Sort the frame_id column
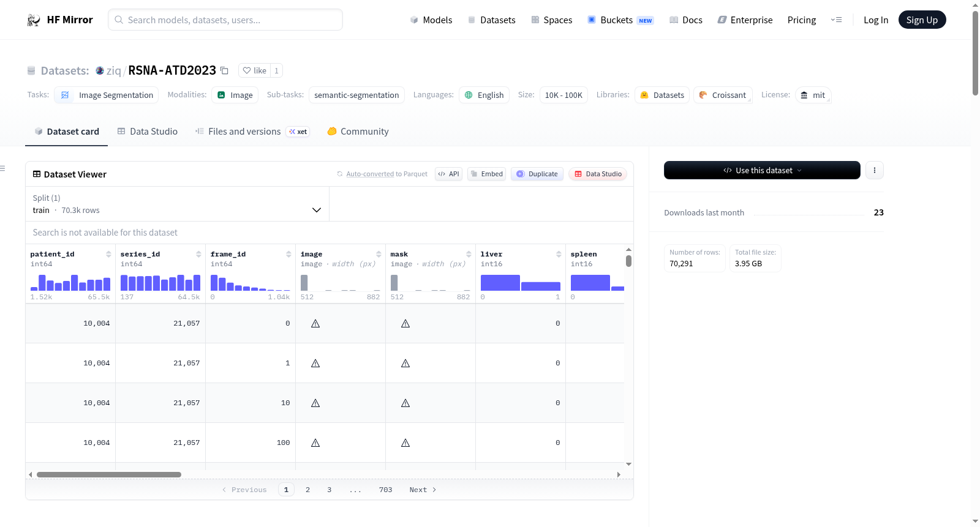This screenshot has height=527, width=980. (x=288, y=254)
